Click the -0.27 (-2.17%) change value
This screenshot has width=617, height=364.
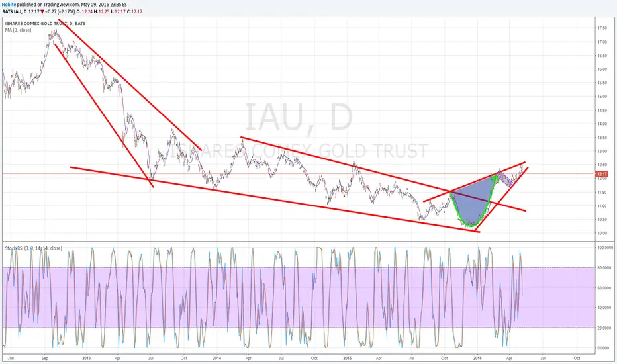point(60,12)
